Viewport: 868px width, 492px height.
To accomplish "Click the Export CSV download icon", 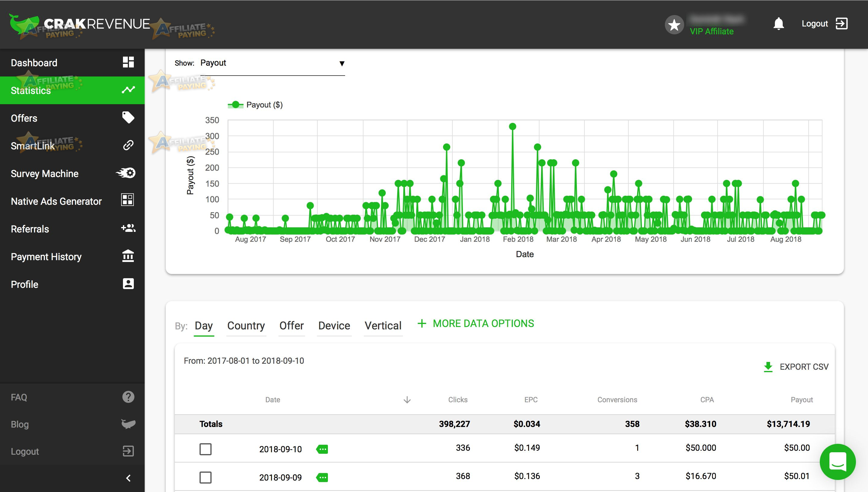I will 768,367.
